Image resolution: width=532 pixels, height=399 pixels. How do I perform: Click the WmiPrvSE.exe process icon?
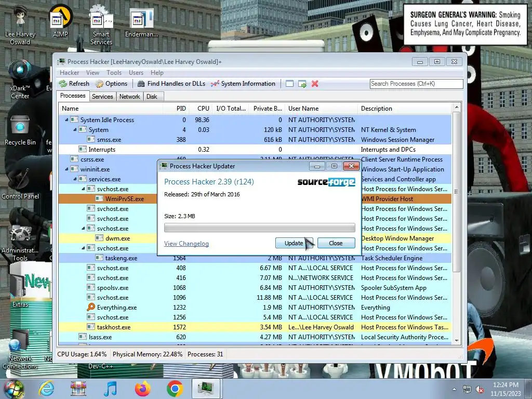tap(99, 198)
